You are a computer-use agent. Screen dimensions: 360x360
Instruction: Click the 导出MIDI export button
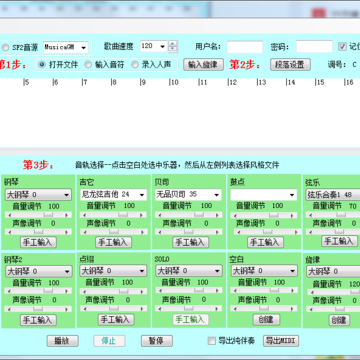[x=281, y=341]
